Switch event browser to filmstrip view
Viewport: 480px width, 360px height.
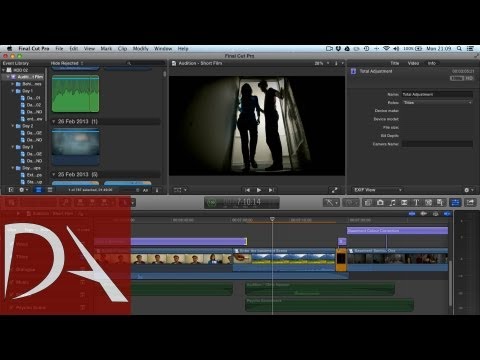click(39, 190)
